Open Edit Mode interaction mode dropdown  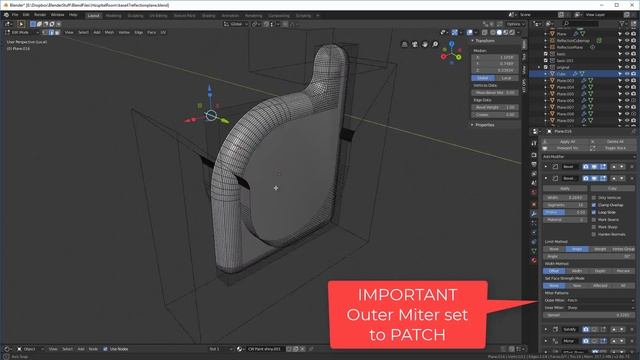click(22, 32)
